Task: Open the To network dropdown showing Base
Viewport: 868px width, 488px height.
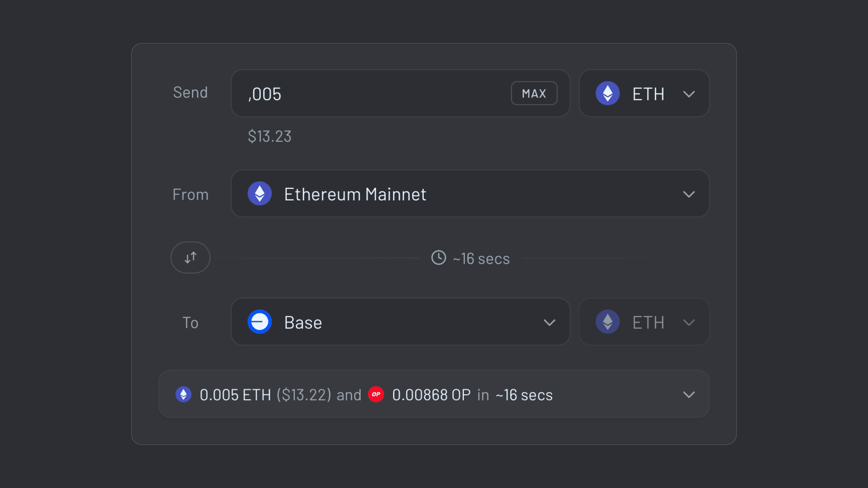Action: [x=550, y=322]
